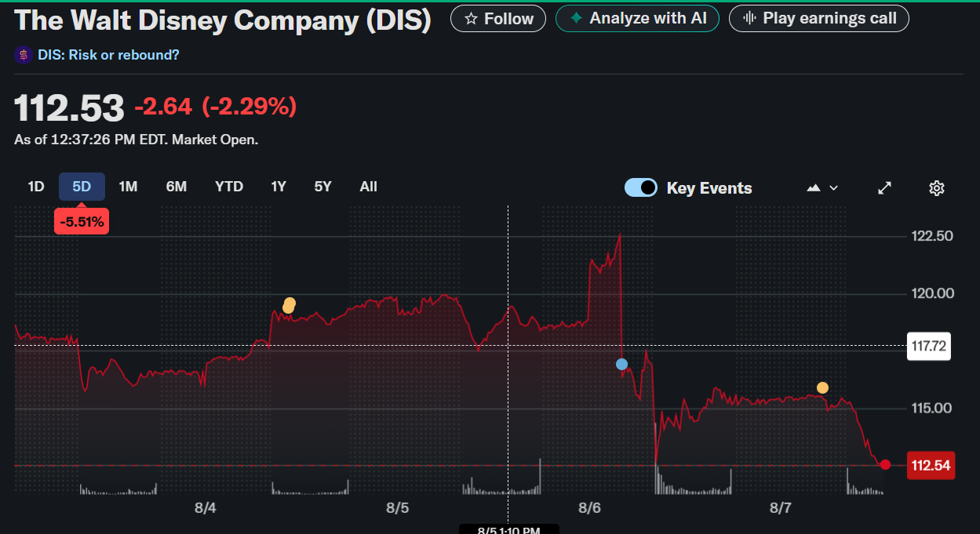Click the company title The Walt Disney Company (DIS)
The image size is (980, 534).
223,20
